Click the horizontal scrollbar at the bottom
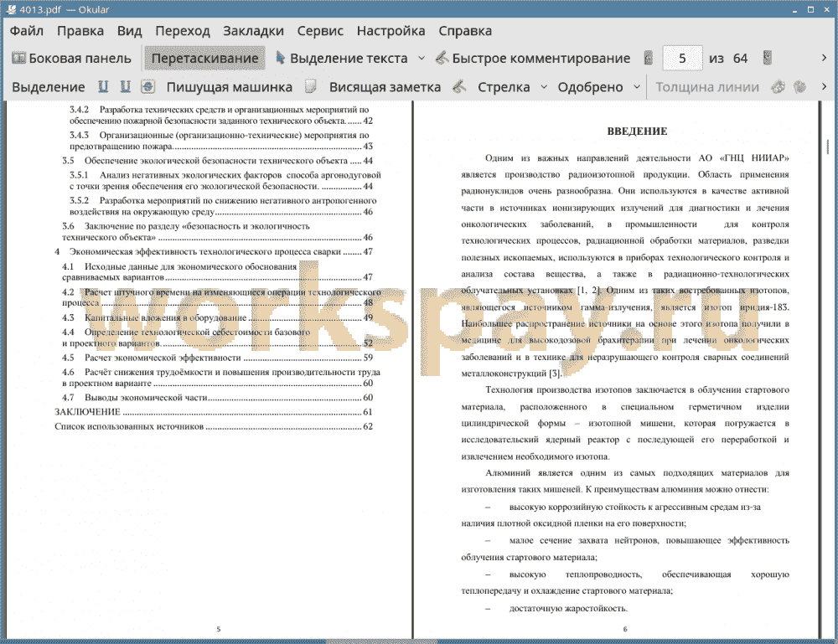 381,641
